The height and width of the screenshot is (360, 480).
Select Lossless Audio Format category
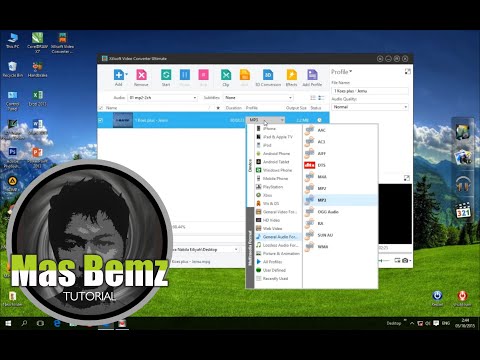[278, 245]
